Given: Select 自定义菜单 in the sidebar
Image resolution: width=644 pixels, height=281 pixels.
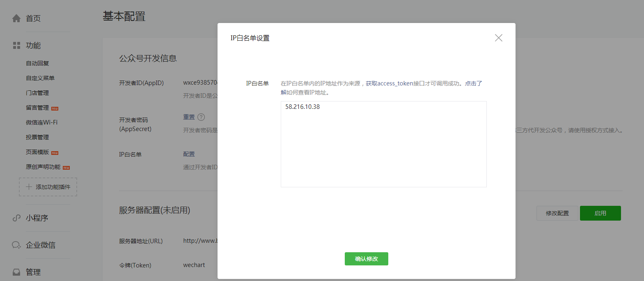Looking at the screenshot, I should (x=40, y=78).
